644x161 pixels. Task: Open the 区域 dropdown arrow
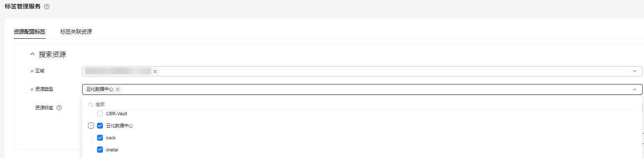coord(634,71)
